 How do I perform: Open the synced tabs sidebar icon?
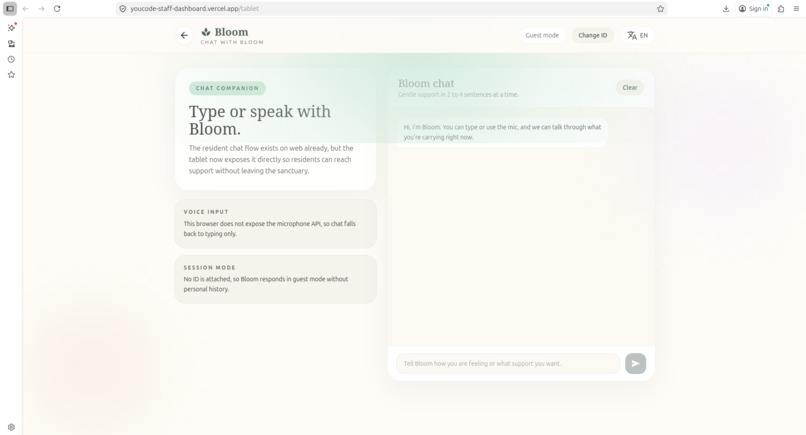[x=11, y=44]
